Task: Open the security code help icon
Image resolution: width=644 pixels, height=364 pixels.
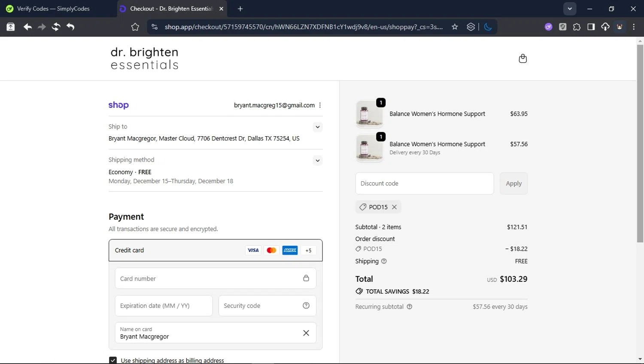Action: click(306, 306)
